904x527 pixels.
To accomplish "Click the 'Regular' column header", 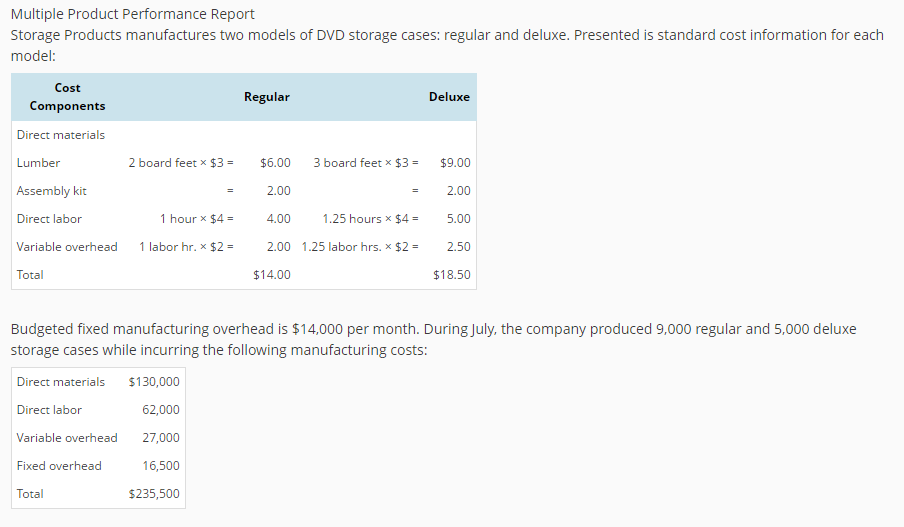I will click(x=267, y=97).
